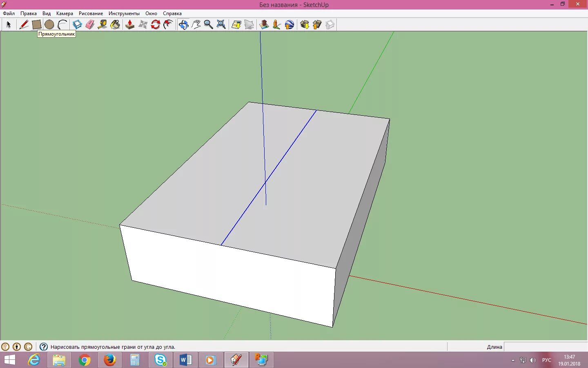Click the Add New Building icon
The height and width of the screenshot is (368, 588).
264,25
